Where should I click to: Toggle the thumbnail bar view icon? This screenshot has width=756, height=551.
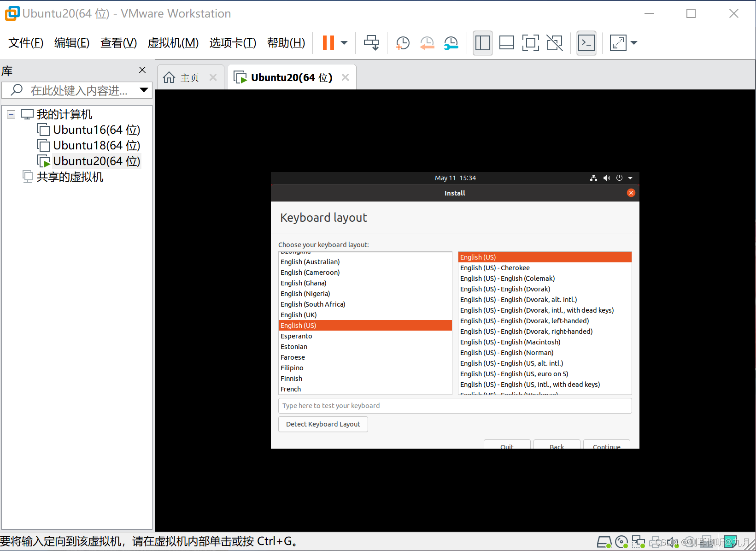(507, 43)
